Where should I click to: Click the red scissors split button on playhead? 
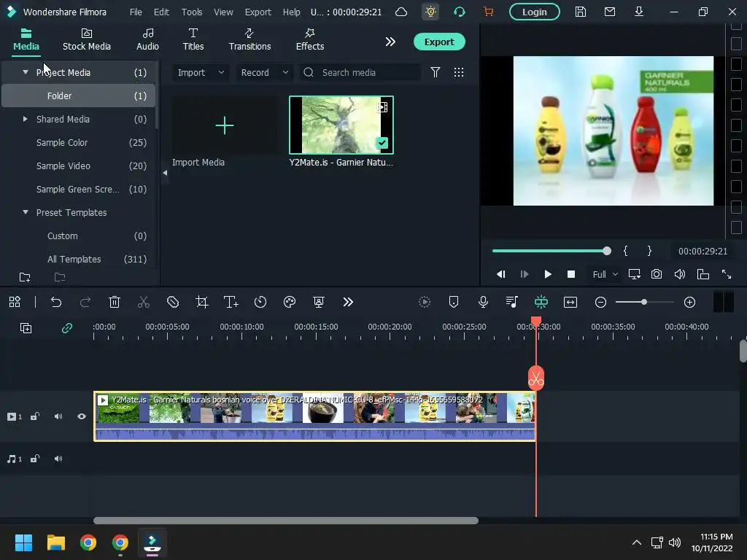click(536, 378)
